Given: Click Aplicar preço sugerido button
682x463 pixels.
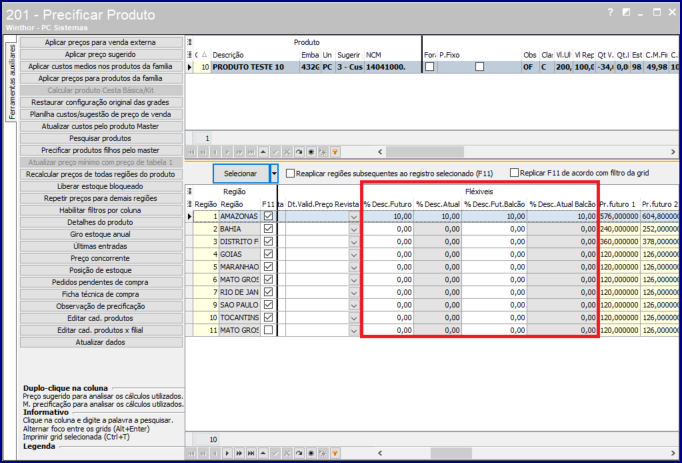Looking at the screenshot, I should click(x=101, y=54).
